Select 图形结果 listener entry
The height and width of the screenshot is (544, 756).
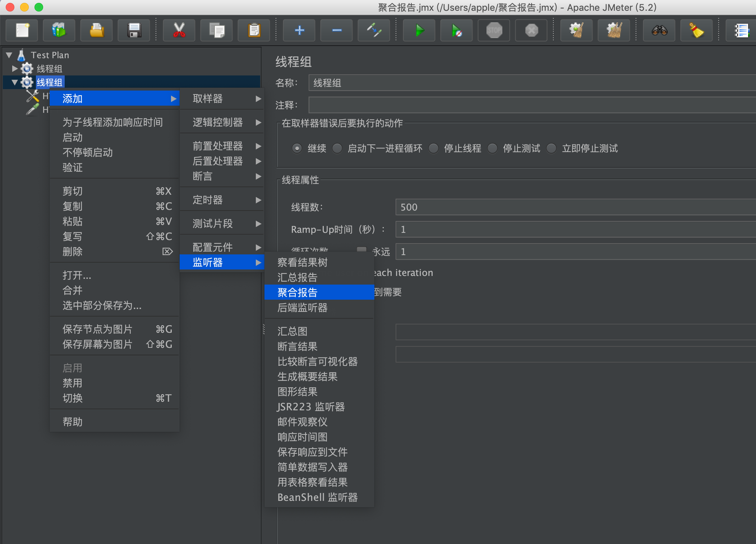pos(319,392)
